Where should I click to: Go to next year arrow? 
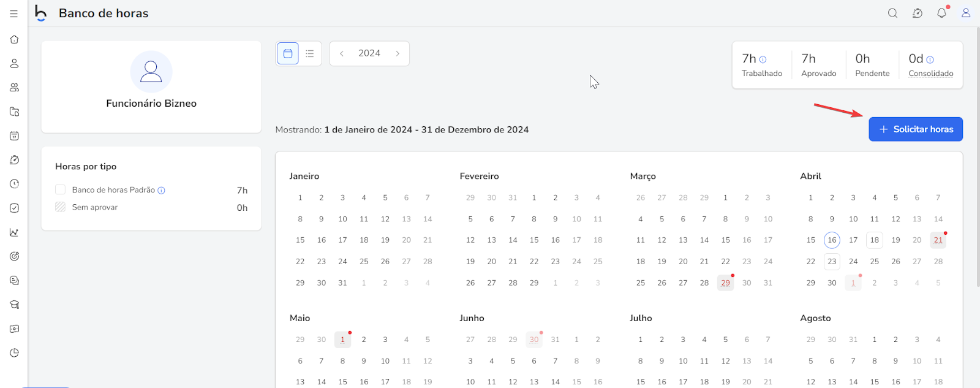click(398, 53)
